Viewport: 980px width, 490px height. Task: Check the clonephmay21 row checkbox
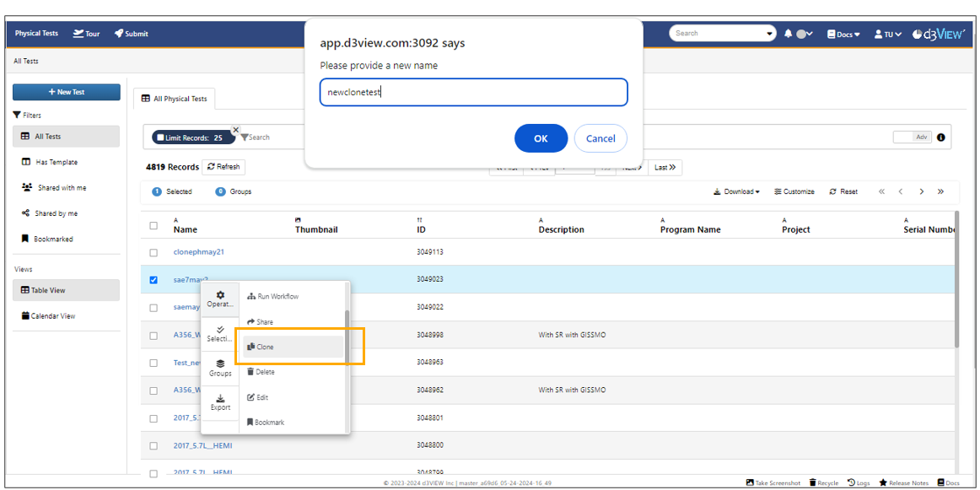tap(153, 252)
